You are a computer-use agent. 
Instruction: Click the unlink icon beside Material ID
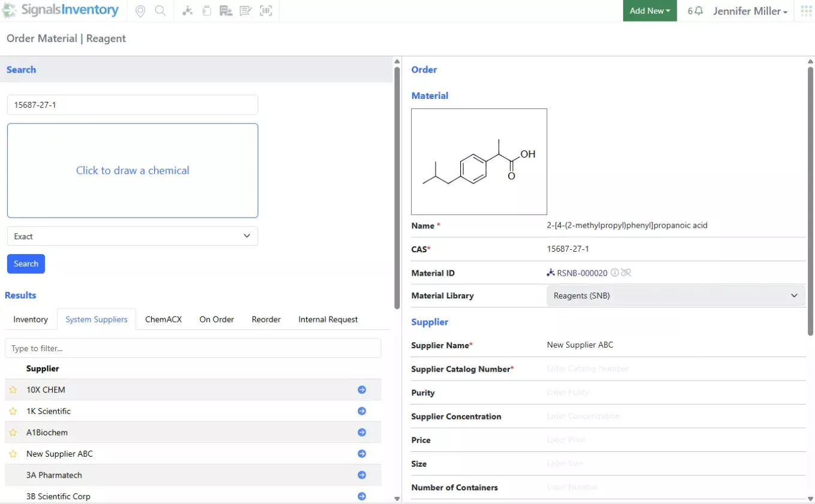pyautogui.click(x=626, y=273)
